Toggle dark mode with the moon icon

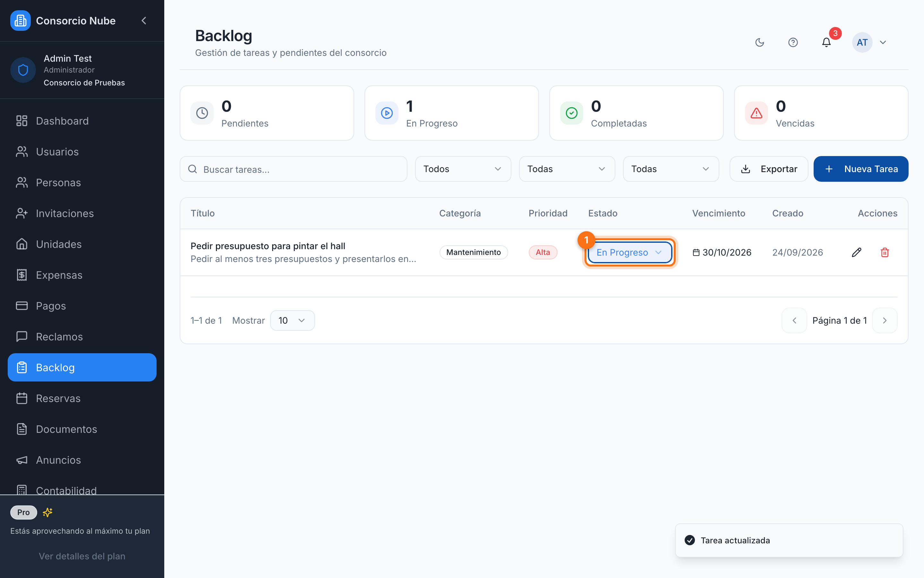[x=760, y=42]
